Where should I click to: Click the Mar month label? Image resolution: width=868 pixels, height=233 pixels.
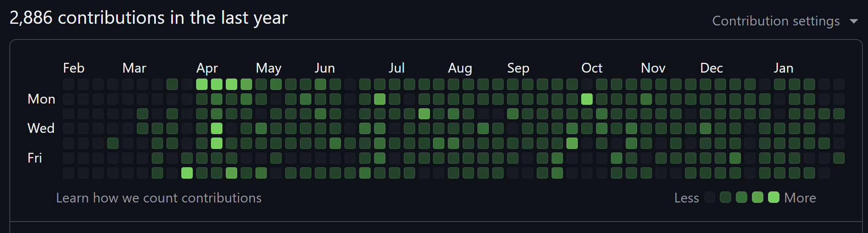click(x=134, y=68)
